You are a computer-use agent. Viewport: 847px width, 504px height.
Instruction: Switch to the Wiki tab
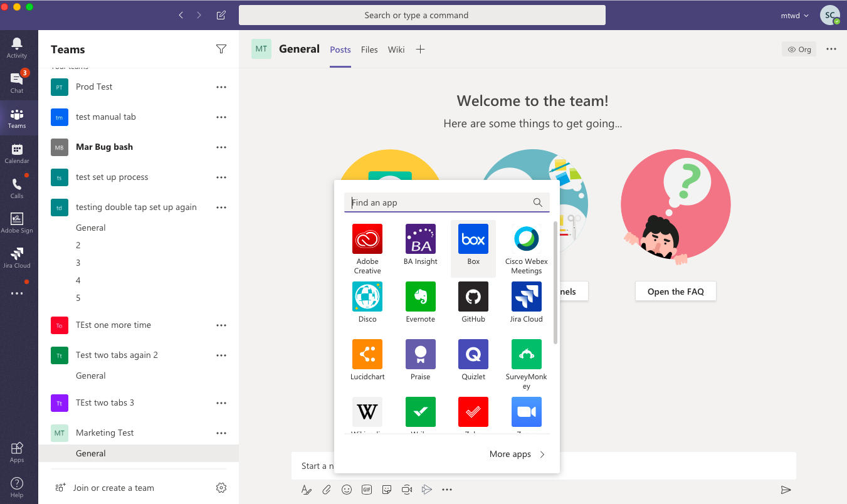coord(396,50)
